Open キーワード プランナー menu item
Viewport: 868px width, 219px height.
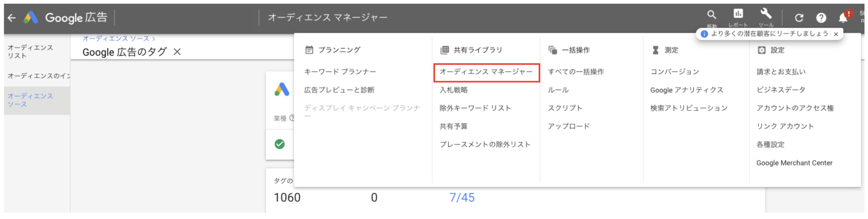tap(340, 72)
